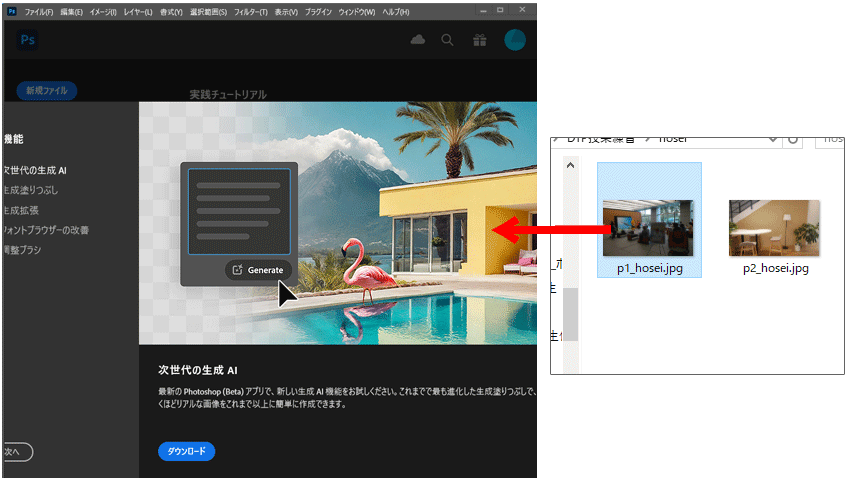Viewport: 848px width, 478px height.
Task: Open the user profile avatar
Action: pos(514,40)
